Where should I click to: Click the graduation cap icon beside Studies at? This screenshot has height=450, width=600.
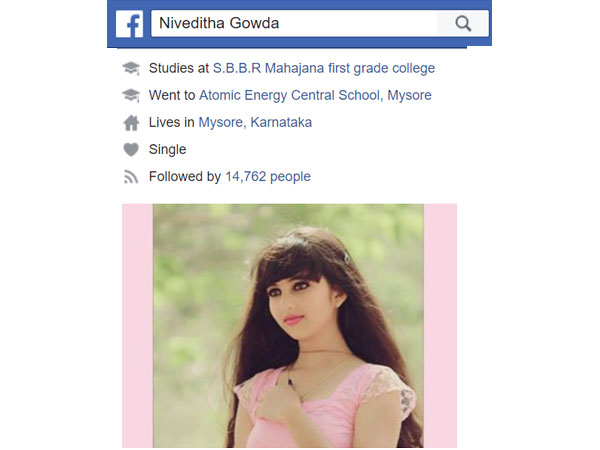pyautogui.click(x=131, y=68)
